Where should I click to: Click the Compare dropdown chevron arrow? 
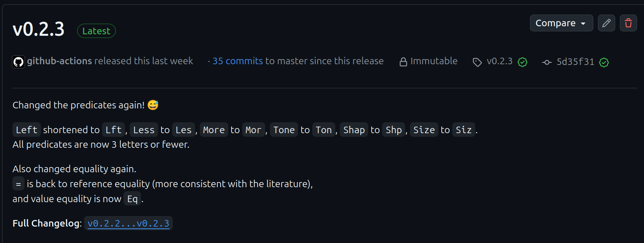tap(584, 23)
